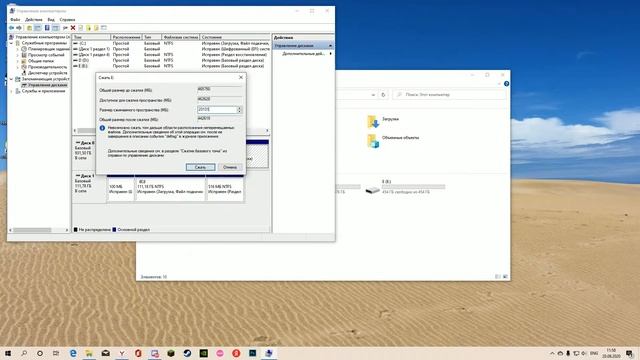
Task: Click the Том column header
Action: (91, 37)
